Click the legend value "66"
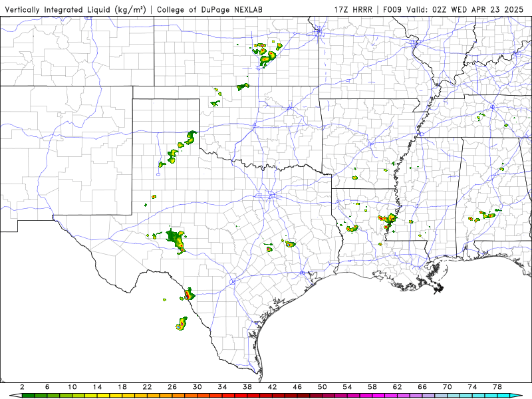Screen dimensions: 532x399 [422, 387]
